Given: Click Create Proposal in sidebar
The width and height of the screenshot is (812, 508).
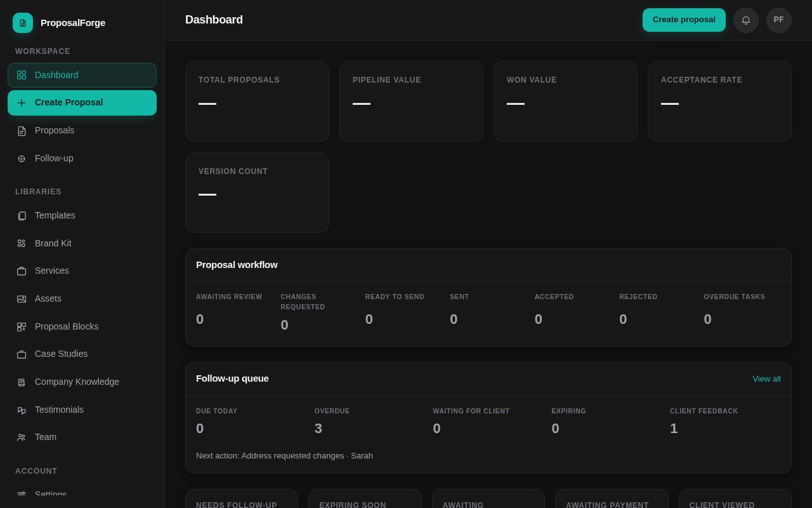Looking at the screenshot, I should coord(82,103).
